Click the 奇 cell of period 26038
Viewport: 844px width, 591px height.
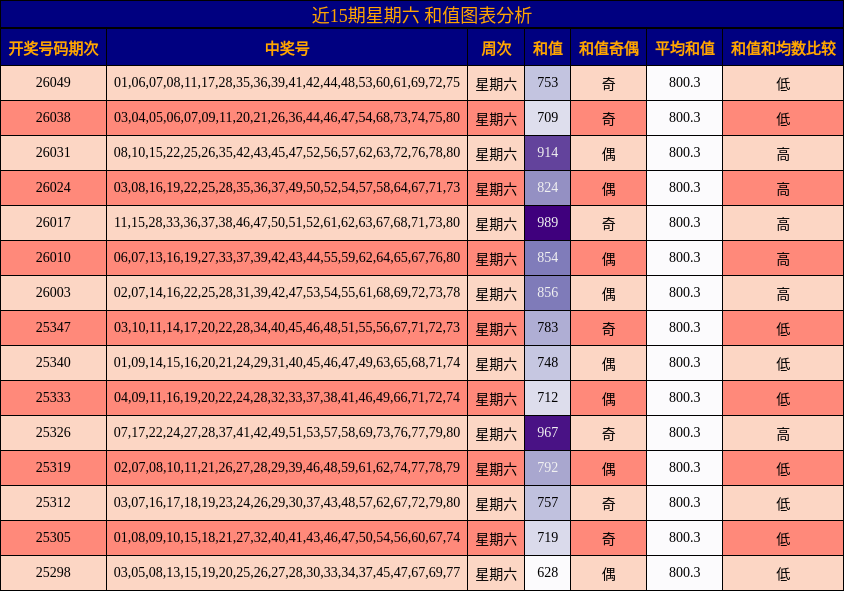(609, 118)
